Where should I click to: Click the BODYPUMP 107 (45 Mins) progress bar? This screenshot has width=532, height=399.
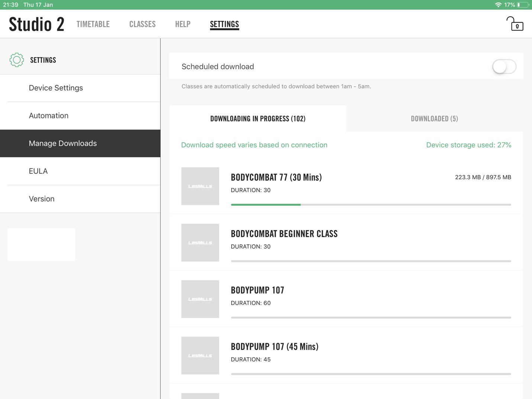371,374
